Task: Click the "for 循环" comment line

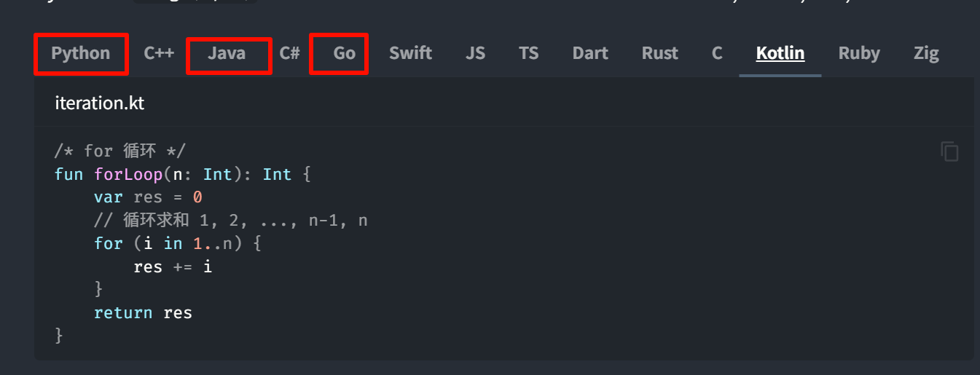Action: pyautogui.click(x=120, y=151)
